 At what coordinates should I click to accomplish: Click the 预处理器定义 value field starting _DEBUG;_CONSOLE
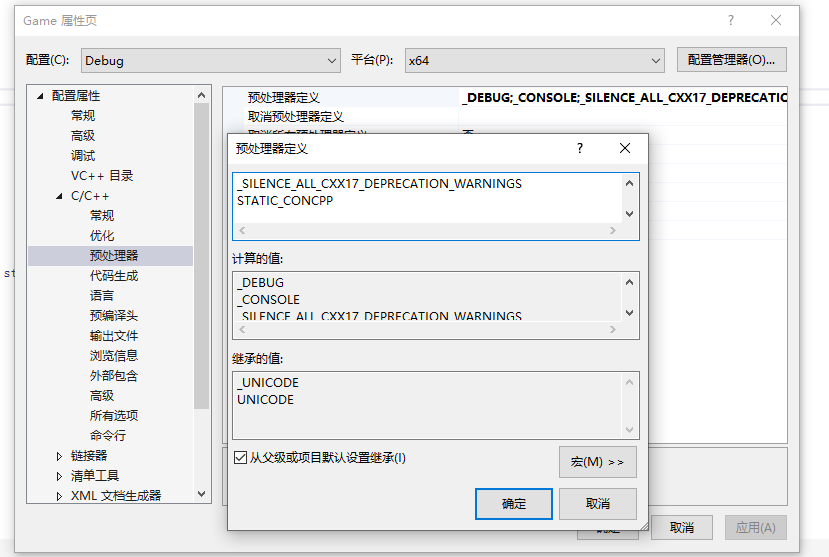tap(624, 97)
